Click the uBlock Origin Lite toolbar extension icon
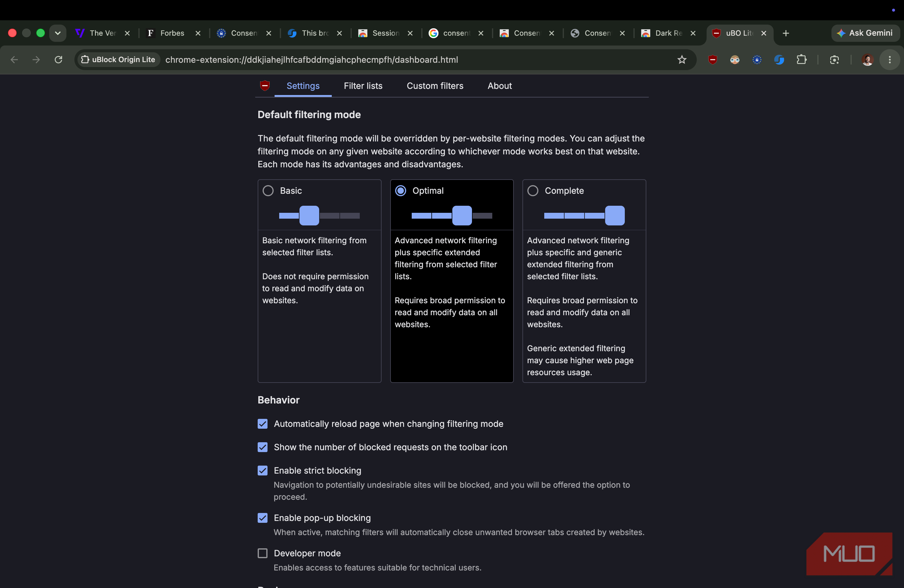Screen dimensions: 904x588 [x=712, y=60]
